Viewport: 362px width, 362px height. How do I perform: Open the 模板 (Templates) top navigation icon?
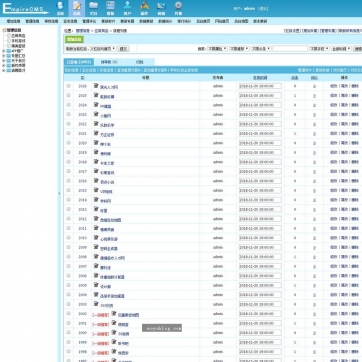coord(110,8)
